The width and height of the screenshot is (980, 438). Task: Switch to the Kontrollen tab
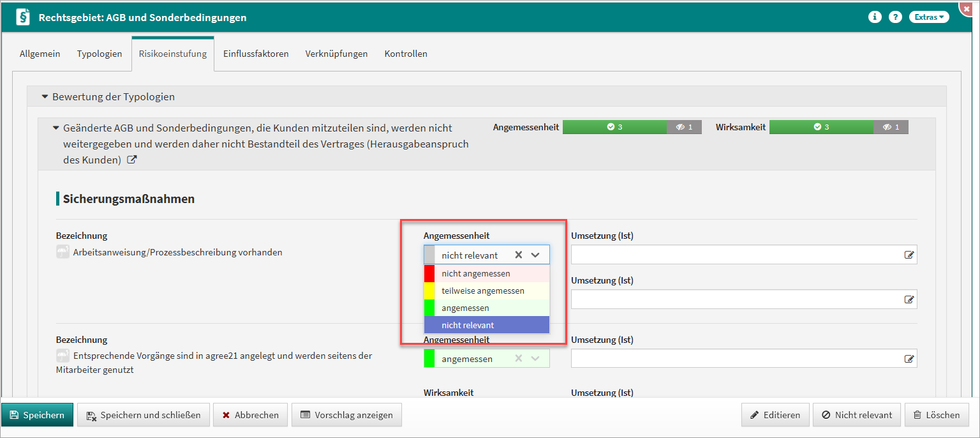tap(406, 54)
